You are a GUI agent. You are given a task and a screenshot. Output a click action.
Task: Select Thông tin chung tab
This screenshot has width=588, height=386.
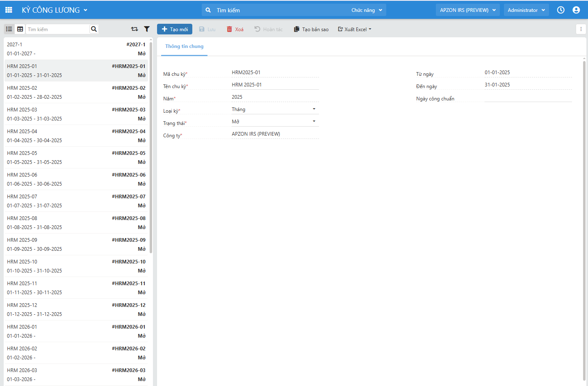[x=184, y=46]
